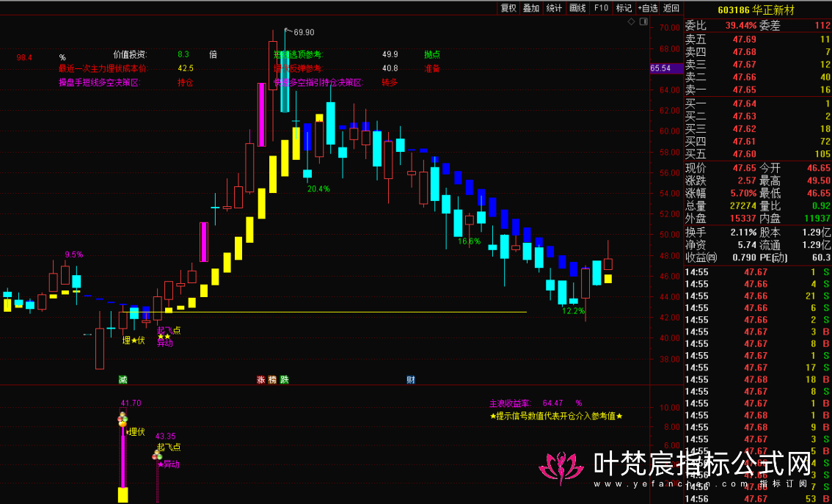Open the 叠加 overlay option
The height and width of the screenshot is (504, 832).
point(531,8)
